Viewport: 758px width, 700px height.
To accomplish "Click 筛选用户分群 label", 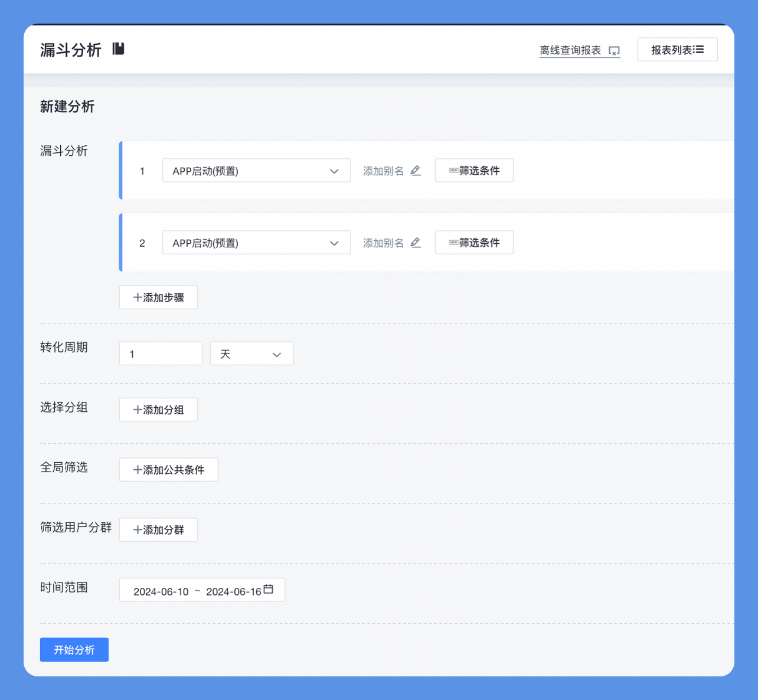I will (76, 527).
